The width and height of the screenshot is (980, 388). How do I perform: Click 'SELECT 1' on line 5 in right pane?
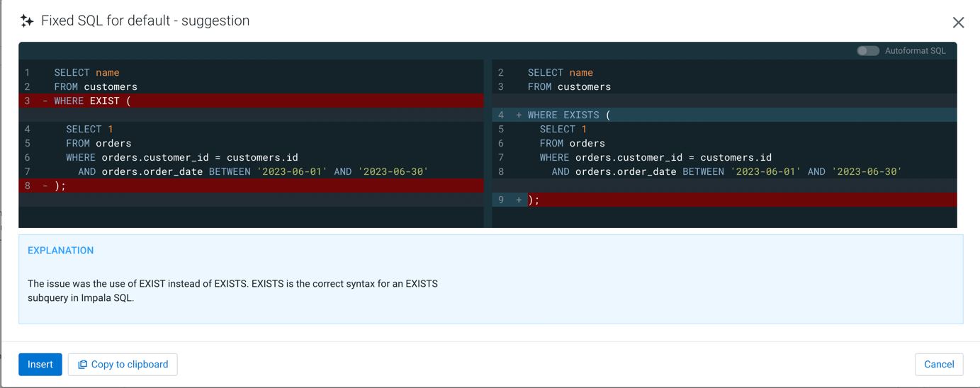[x=563, y=130]
